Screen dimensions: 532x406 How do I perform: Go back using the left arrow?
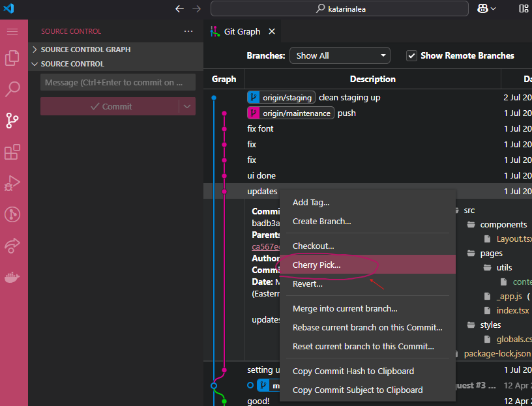click(x=179, y=9)
